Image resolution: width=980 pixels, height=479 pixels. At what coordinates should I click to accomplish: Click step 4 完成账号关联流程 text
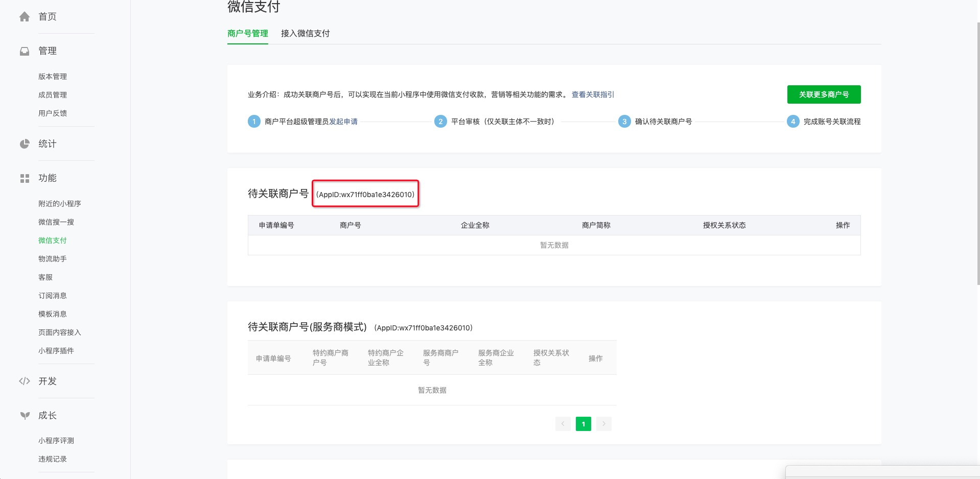click(x=832, y=122)
